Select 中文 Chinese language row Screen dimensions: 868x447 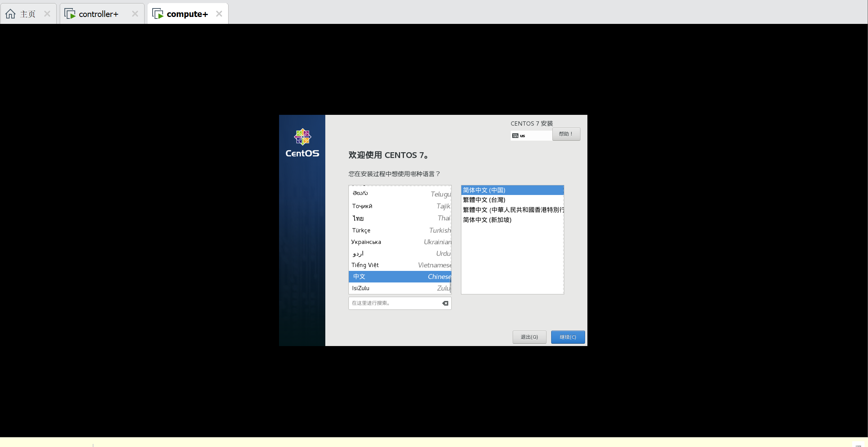tap(400, 276)
